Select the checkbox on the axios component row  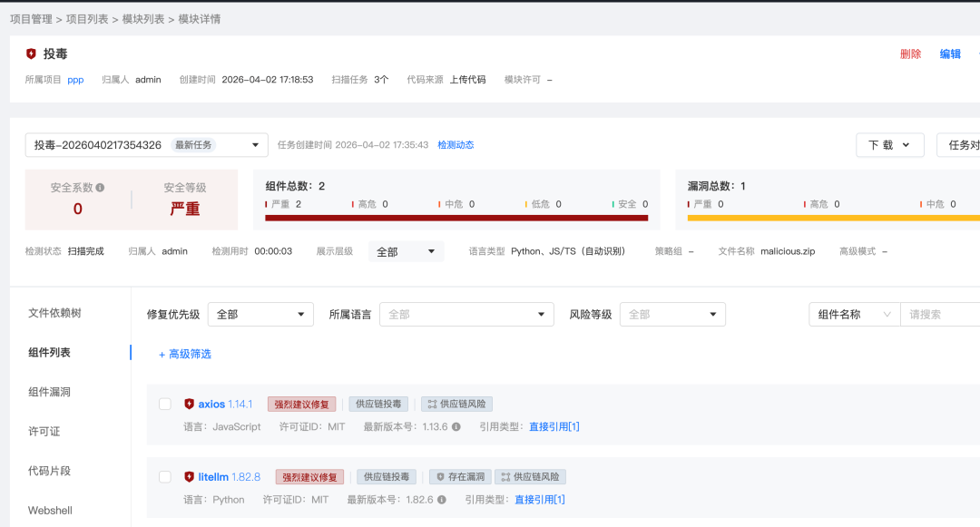164,404
